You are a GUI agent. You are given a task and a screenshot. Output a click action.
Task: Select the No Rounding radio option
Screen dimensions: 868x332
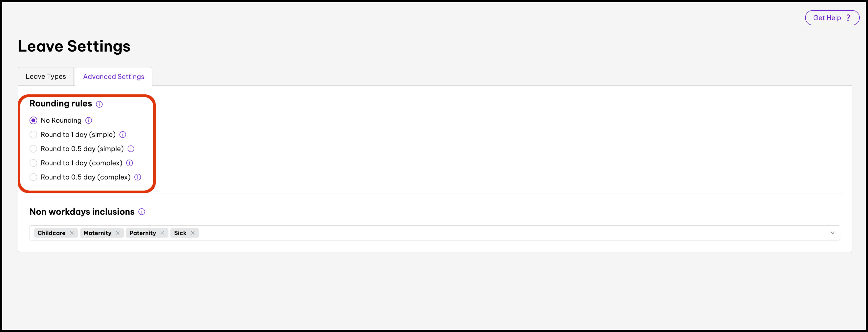coord(33,120)
